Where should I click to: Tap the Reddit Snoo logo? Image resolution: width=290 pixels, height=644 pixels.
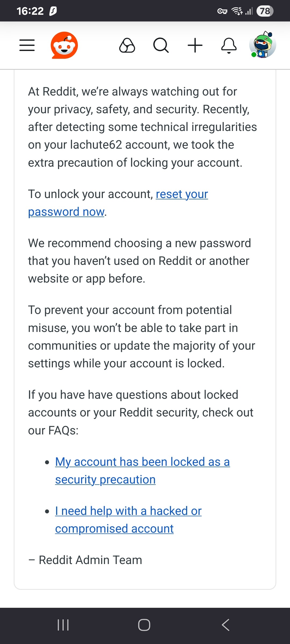(x=64, y=45)
